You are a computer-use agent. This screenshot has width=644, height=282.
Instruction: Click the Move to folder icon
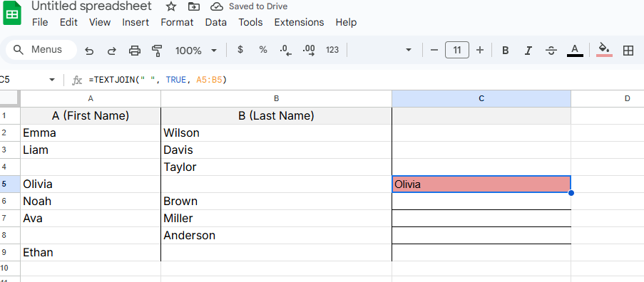(x=193, y=6)
